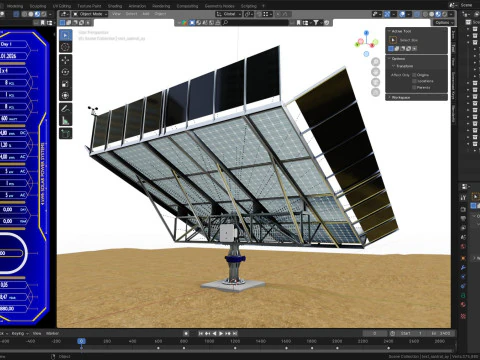480x360 pixels.
Task: Switch to the UV Editing workspace tab
Action: pos(62,6)
